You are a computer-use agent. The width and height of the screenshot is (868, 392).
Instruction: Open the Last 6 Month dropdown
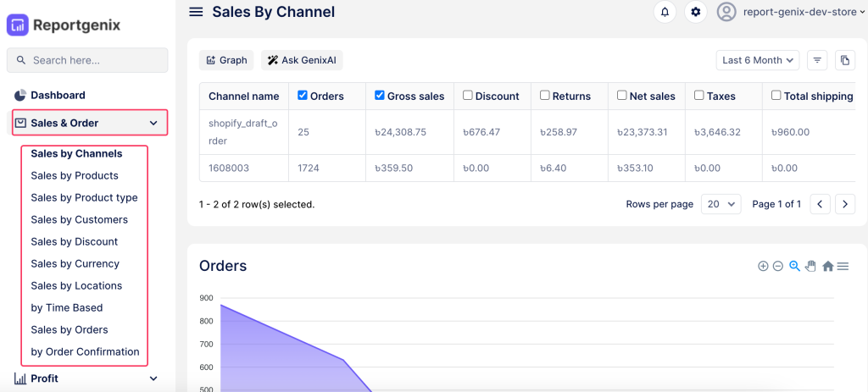(x=758, y=60)
